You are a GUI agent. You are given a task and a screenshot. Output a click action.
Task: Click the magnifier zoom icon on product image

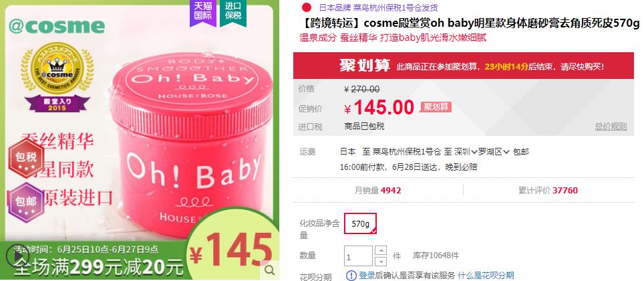tap(270, 270)
